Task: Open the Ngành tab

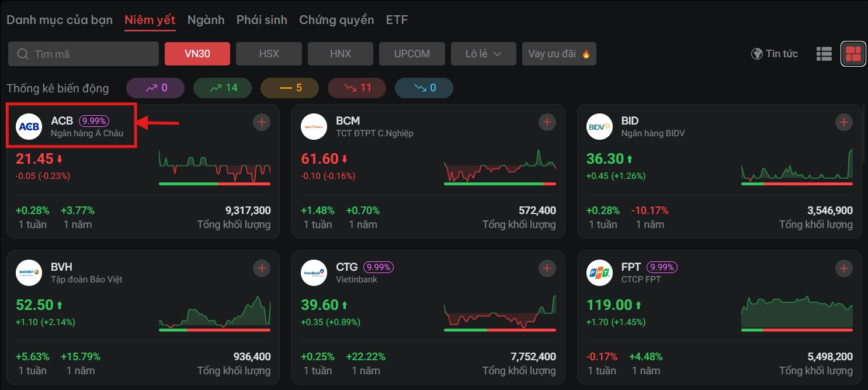Action: 206,20
